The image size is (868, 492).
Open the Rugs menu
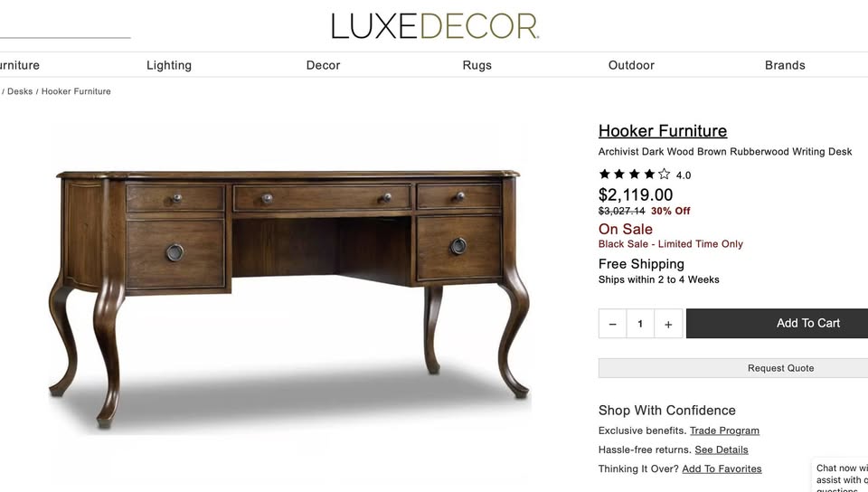(x=477, y=65)
